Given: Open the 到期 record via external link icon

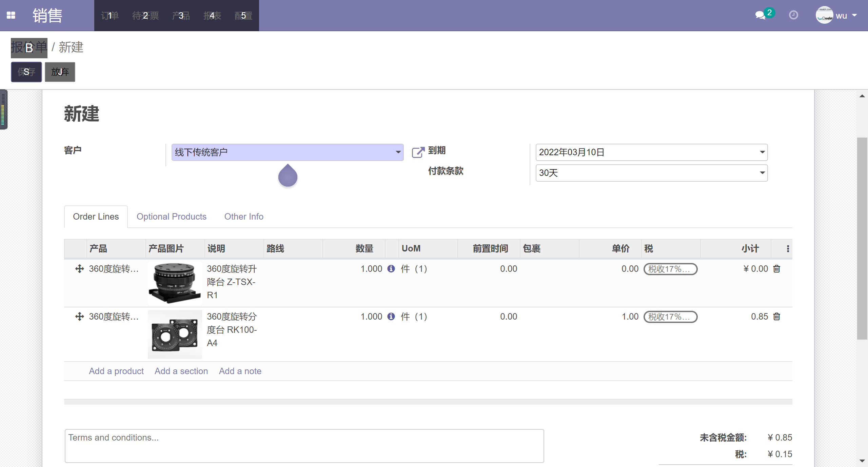Looking at the screenshot, I should (x=417, y=152).
